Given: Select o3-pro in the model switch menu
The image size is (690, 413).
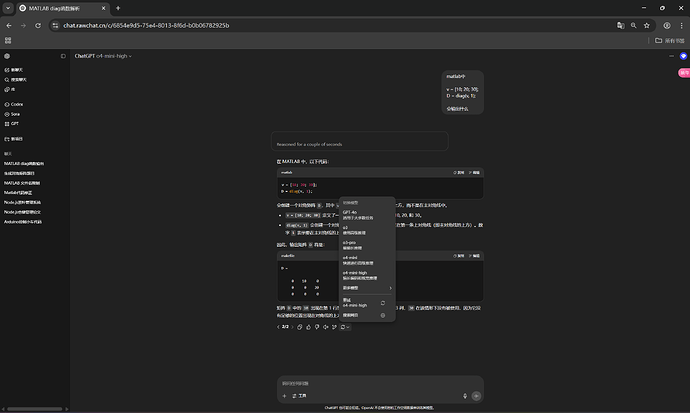Looking at the screenshot, I should tap(367, 245).
